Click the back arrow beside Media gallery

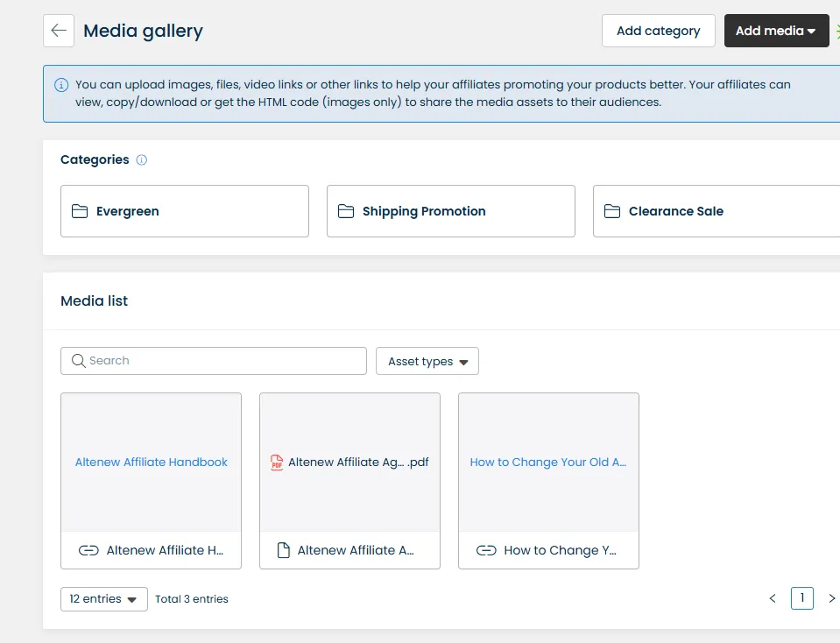pyautogui.click(x=58, y=30)
